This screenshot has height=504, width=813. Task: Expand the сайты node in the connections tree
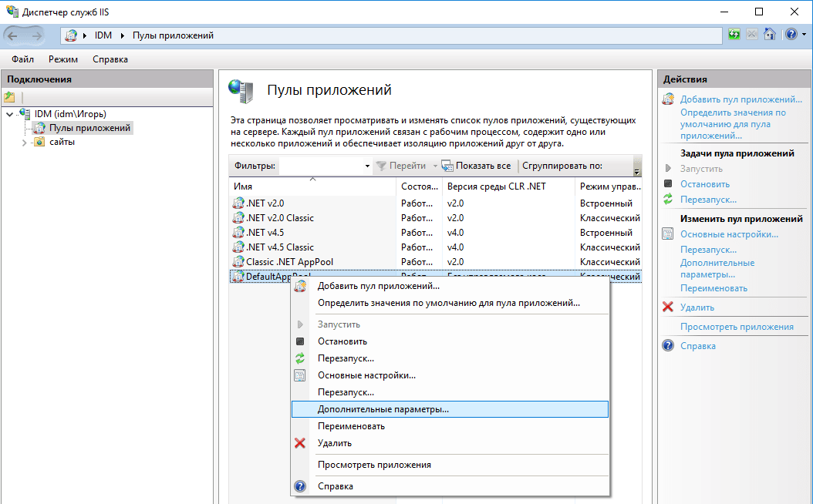coord(24,142)
